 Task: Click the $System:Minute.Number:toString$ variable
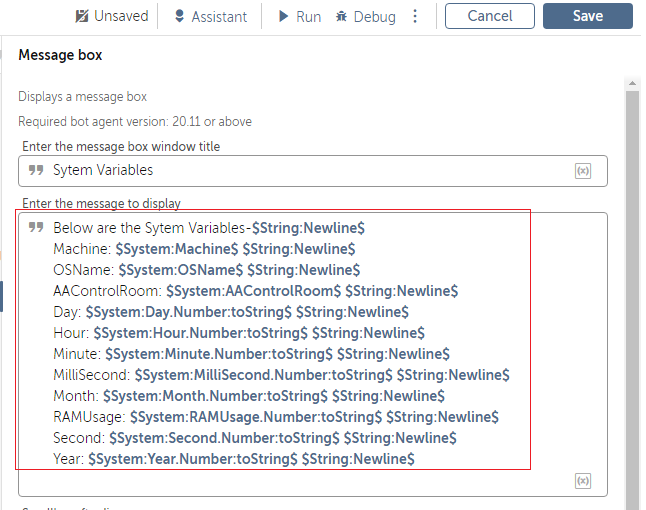[219, 354]
